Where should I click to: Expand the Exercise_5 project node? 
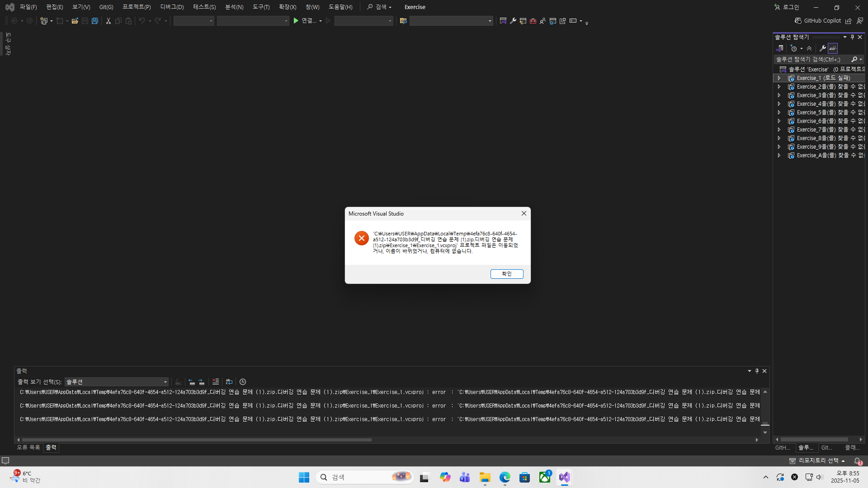pyautogui.click(x=779, y=113)
